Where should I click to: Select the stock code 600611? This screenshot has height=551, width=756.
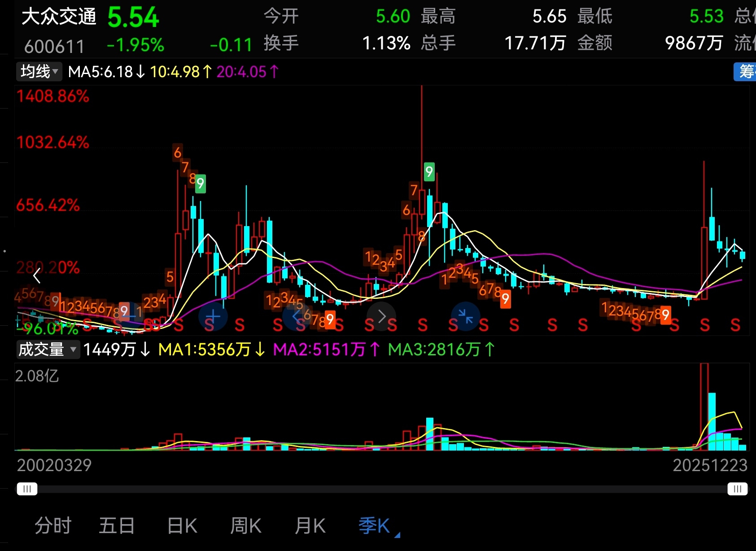pyautogui.click(x=54, y=46)
